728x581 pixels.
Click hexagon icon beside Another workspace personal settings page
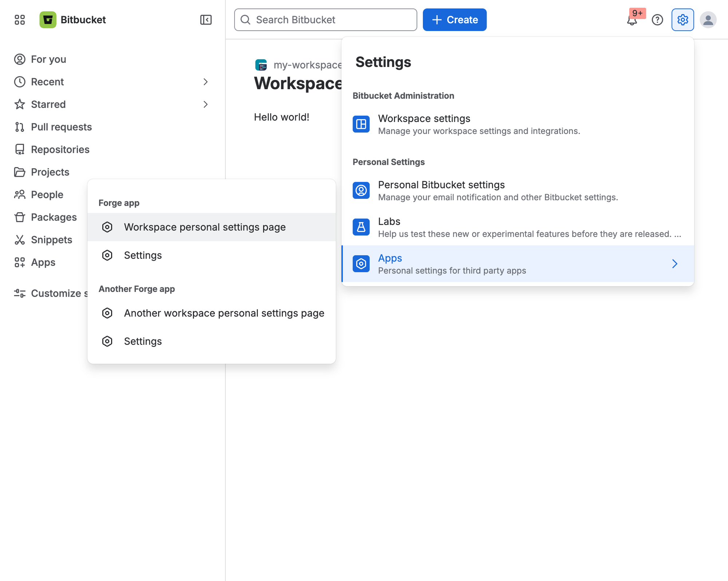(107, 313)
